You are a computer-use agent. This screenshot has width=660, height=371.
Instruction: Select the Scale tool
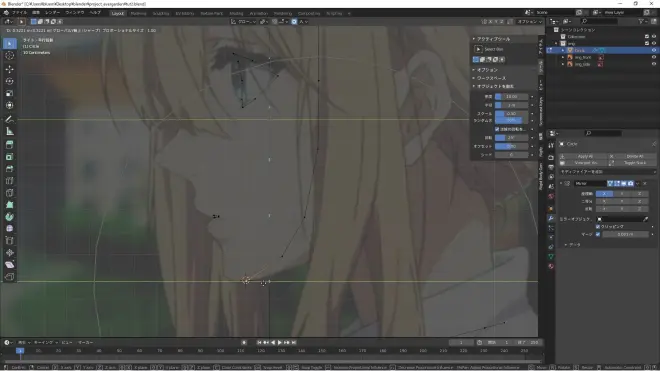click(x=10, y=93)
